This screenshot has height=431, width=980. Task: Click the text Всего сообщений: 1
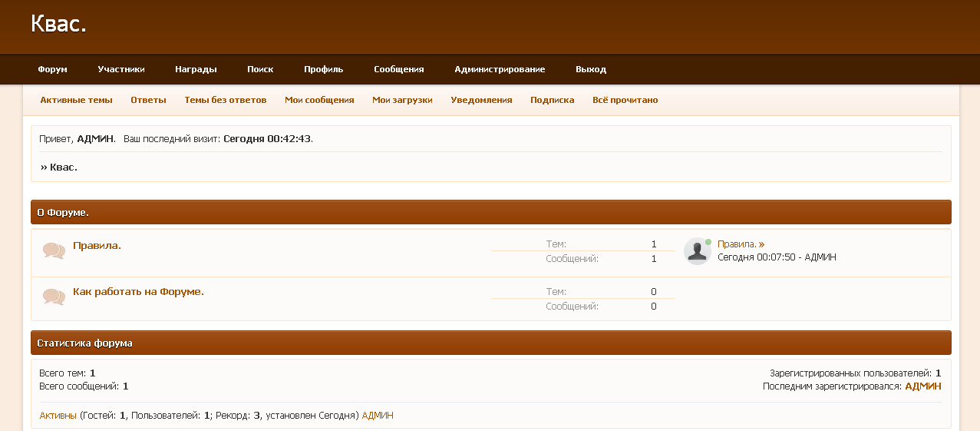pyautogui.click(x=84, y=386)
